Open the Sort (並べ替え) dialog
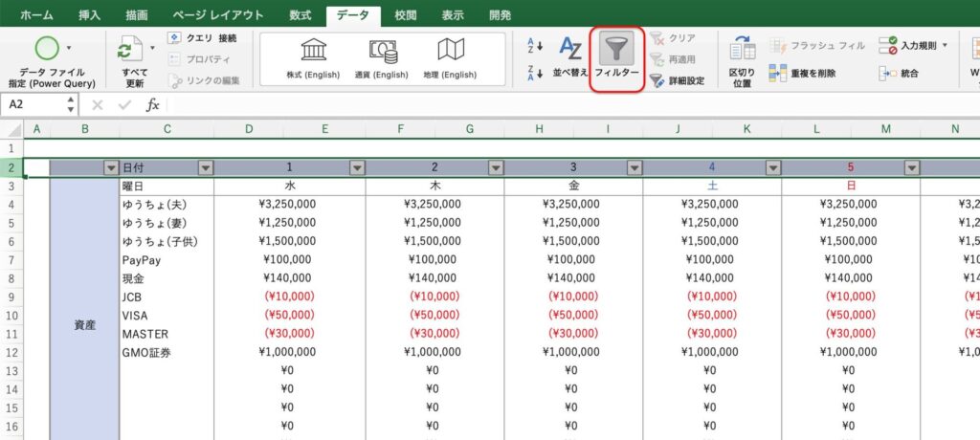This screenshot has height=440, width=980. pyautogui.click(x=570, y=57)
